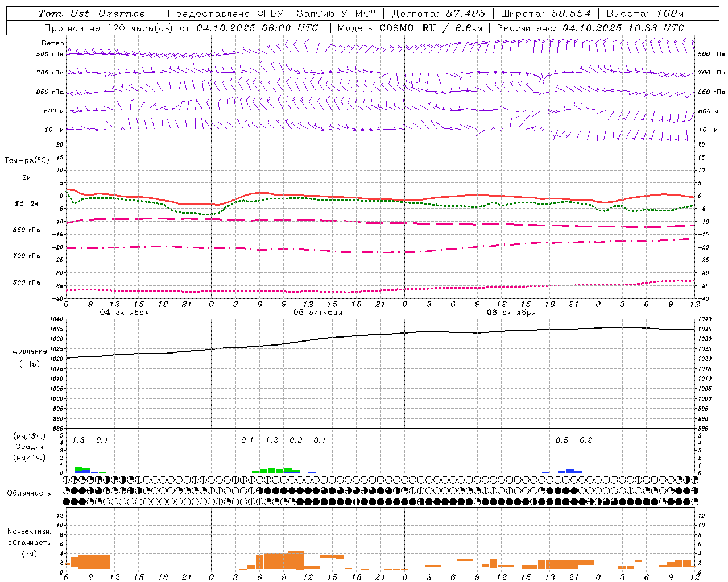Select the Долгота: 87.485 value

439,14
